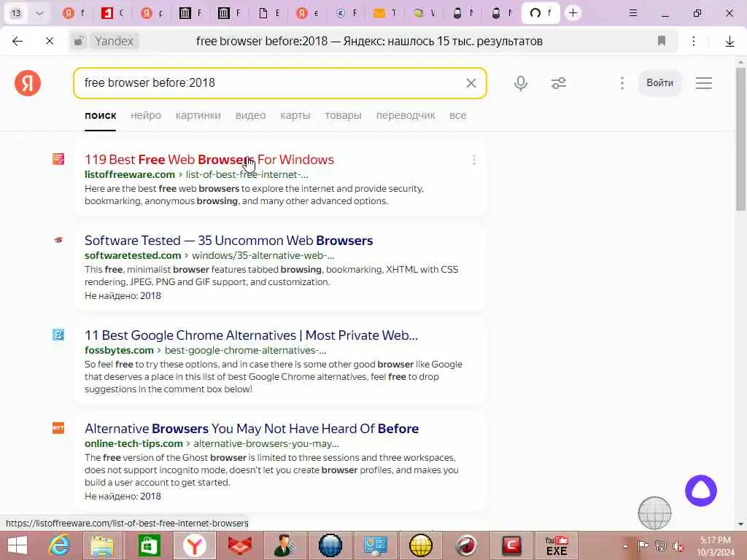The height and width of the screenshot is (560, 747).
Task: Click Yandex Browser taskbar icon
Action: pos(194,545)
